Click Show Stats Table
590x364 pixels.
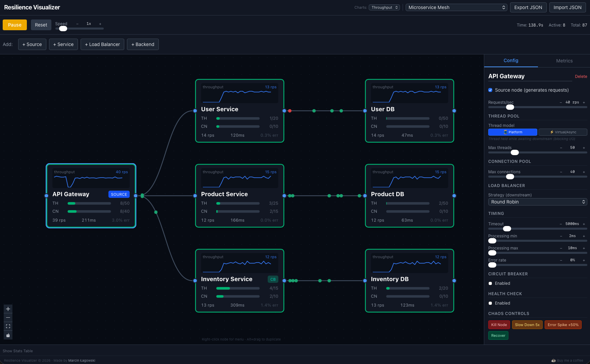click(17, 351)
